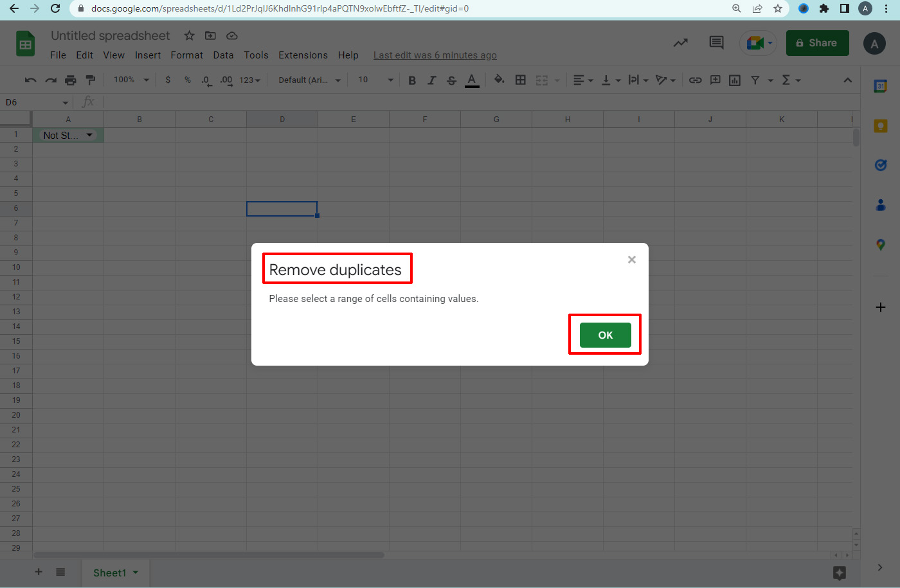Image resolution: width=900 pixels, height=588 pixels.
Task: Click the green Share button
Action: click(817, 43)
